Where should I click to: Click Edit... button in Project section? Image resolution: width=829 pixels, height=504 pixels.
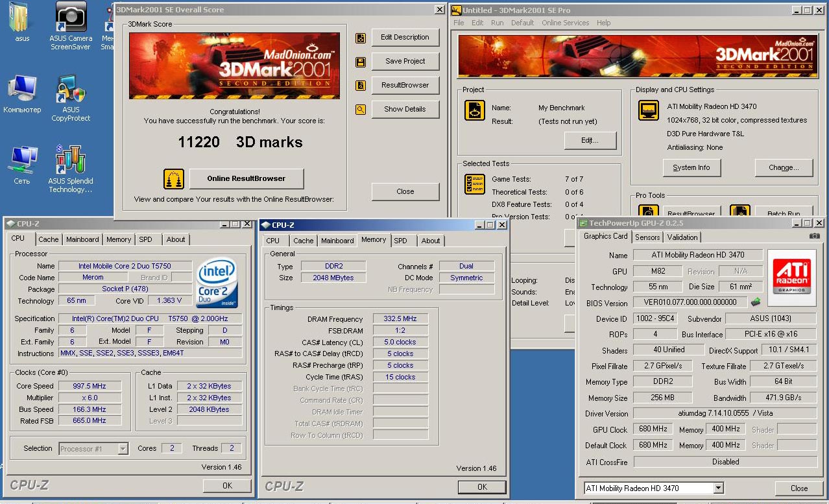(x=590, y=140)
